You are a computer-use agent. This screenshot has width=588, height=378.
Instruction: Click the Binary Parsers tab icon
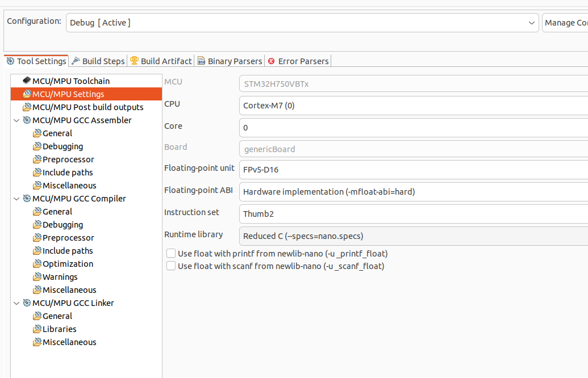tap(202, 61)
